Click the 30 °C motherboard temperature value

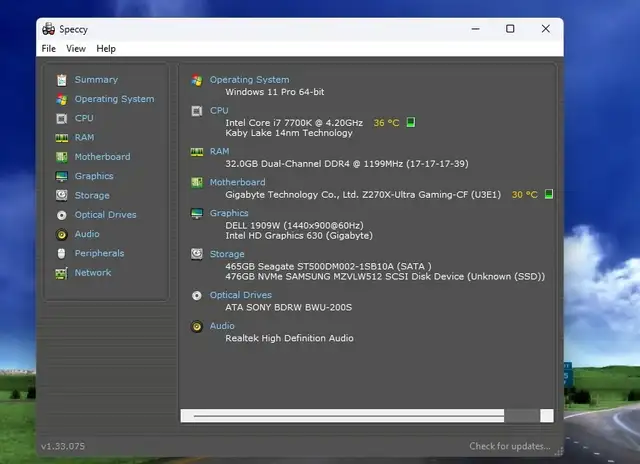tap(524, 195)
